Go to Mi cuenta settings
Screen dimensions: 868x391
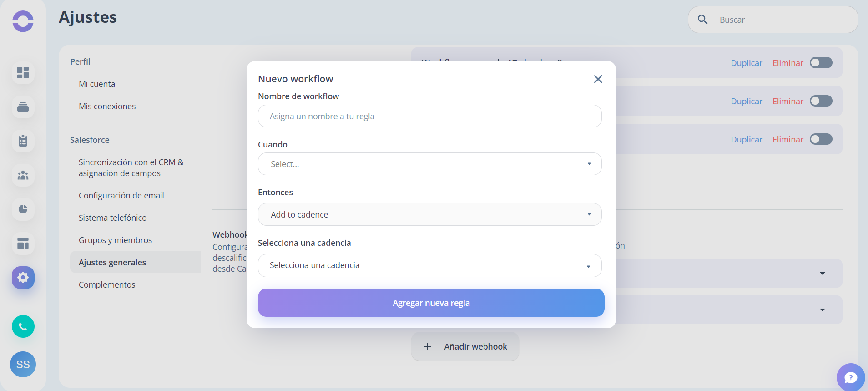tap(97, 84)
